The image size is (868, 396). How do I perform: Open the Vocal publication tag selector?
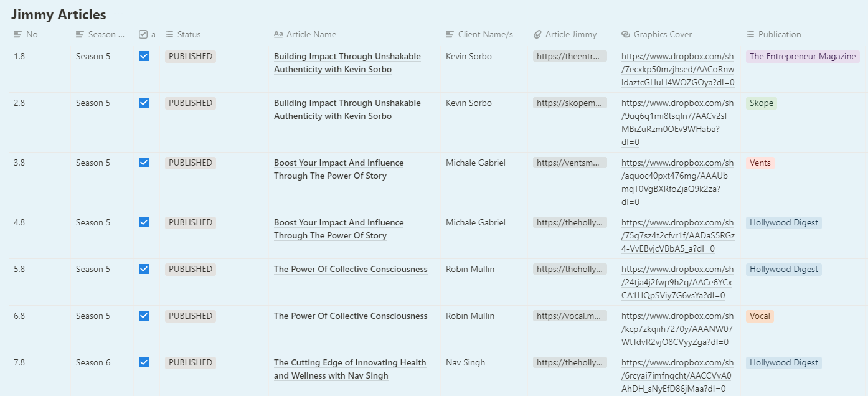(760, 316)
